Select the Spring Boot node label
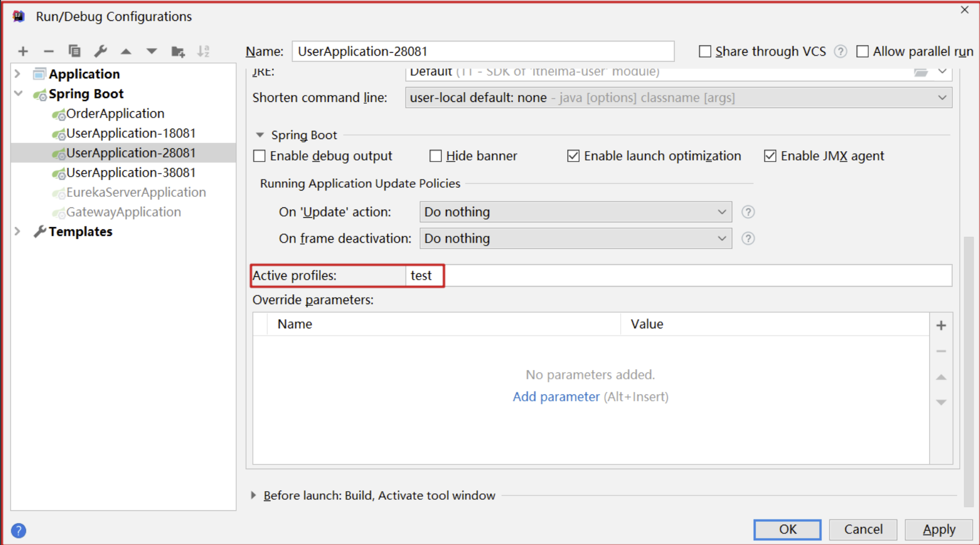The image size is (980, 545). point(86,94)
